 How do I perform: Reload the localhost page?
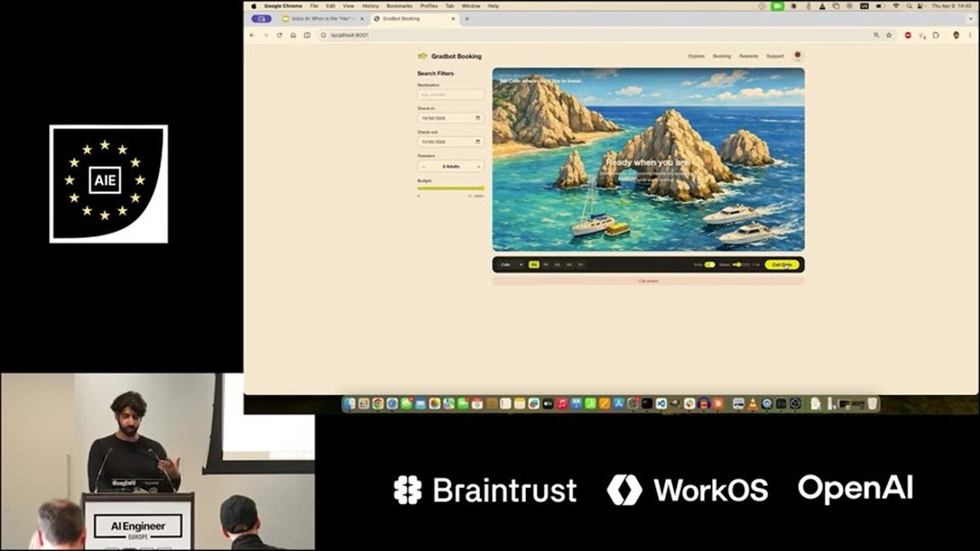click(279, 35)
